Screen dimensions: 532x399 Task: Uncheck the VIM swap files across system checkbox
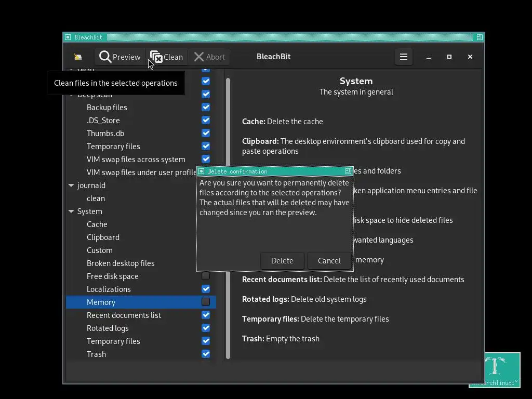[206, 159]
